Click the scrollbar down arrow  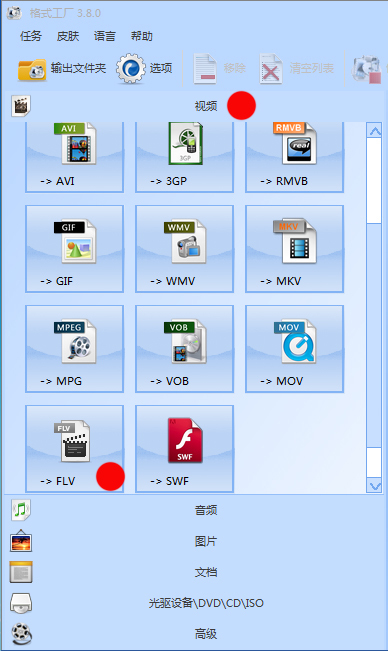[375, 486]
